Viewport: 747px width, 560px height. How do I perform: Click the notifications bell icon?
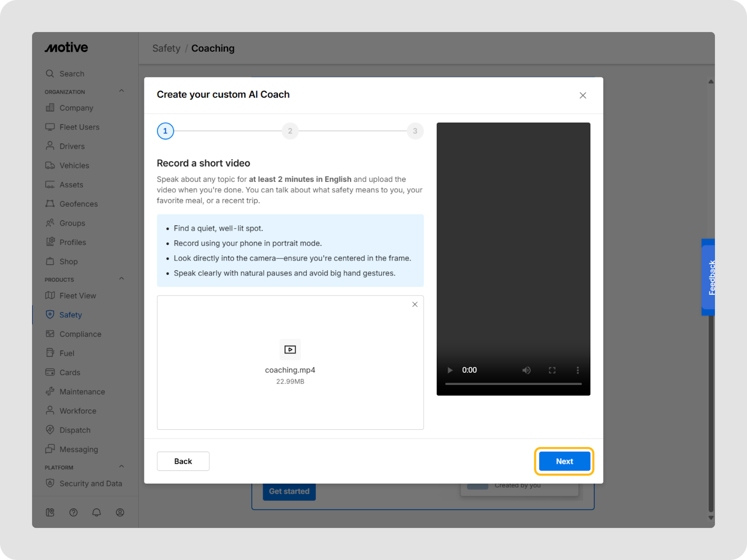tap(97, 512)
